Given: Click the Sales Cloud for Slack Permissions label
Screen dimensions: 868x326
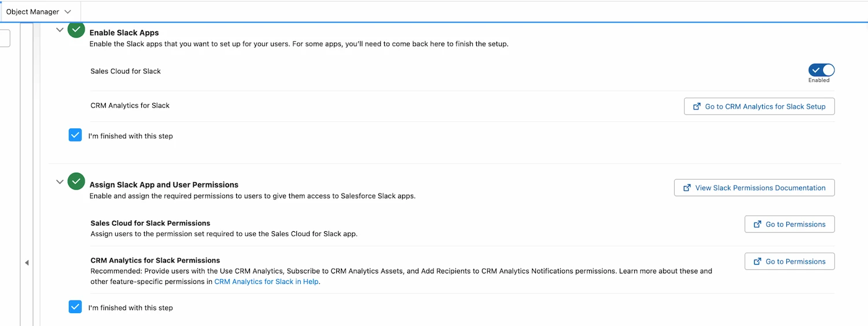Looking at the screenshot, I should (x=150, y=223).
